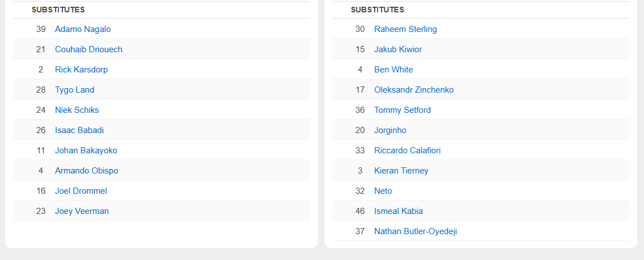Screen dimensions: 644x260
Task: Open Joey Veerman's player page
Action: [x=81, y=211]
